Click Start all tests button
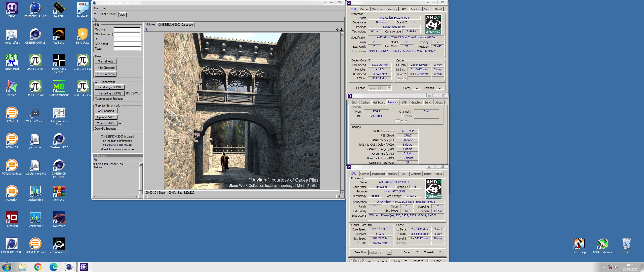This screenshot has height=272, width=644. pyautogui.click(x=105, y=61)
